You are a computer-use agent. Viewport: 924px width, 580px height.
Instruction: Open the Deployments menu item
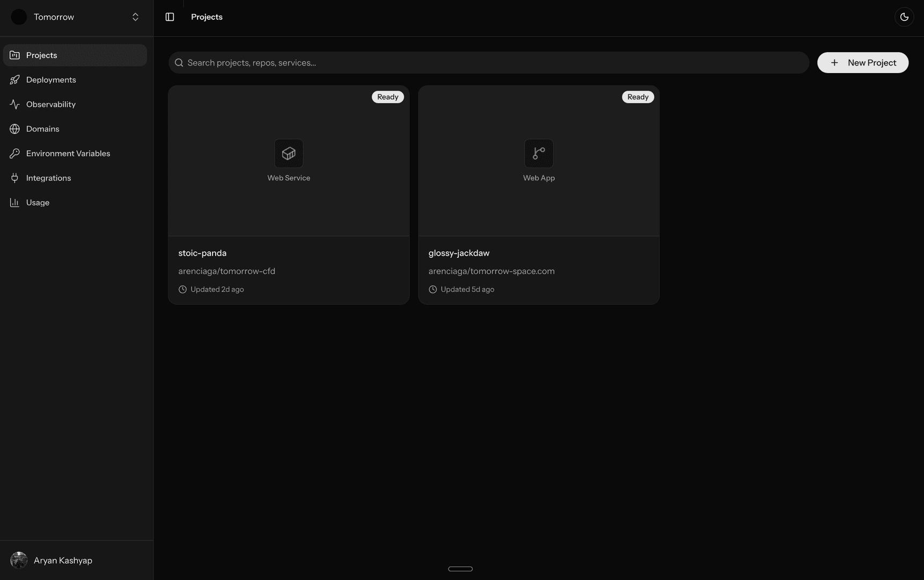point(75,80)
